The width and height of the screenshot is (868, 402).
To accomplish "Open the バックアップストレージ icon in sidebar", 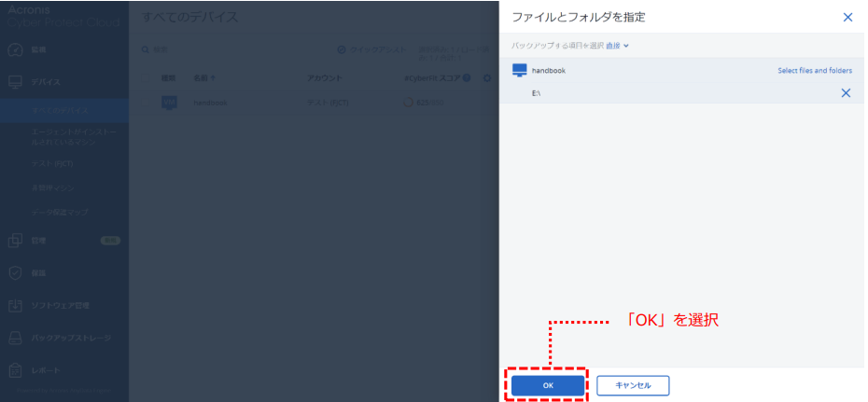I will coord(15,338).
